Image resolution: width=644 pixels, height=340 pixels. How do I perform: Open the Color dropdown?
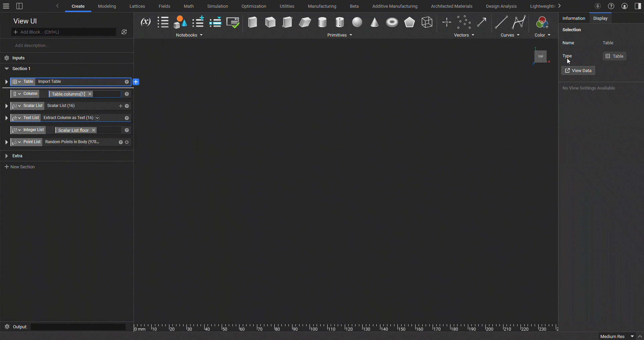(x=542, y=35)
